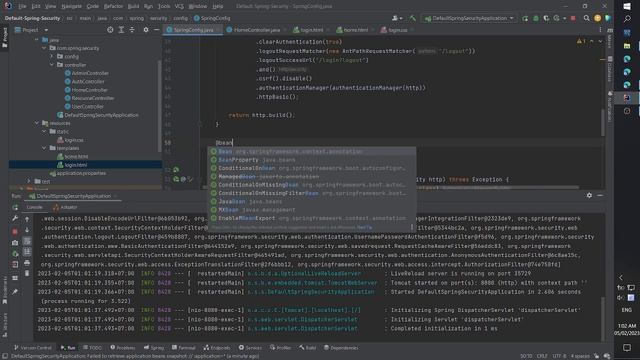Screen dimensions: 640x360
Task: Open the Tools menu
Action: (164, 6)
